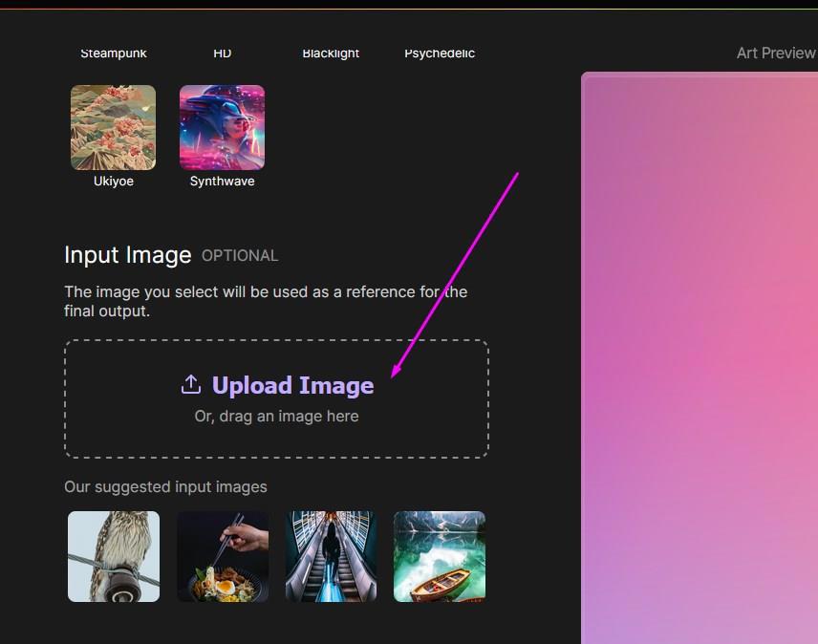Click the upload arrow icon

tap(191, 385)
